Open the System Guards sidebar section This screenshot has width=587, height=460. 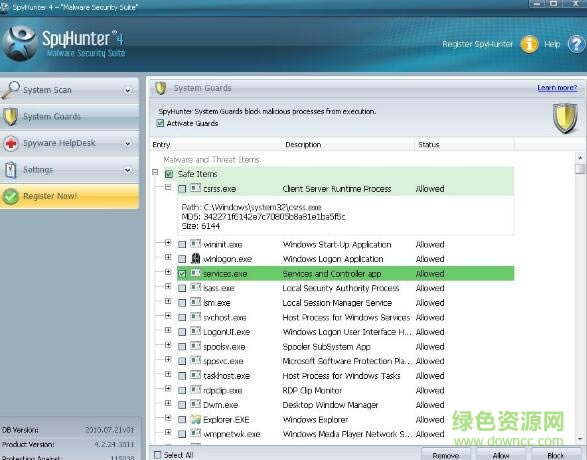point(69,116)
